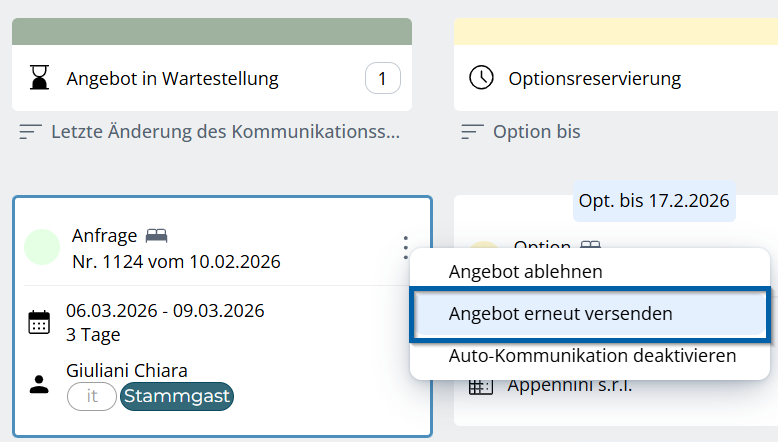Viewport: 778px width, 442px height.
Task: Click the clock icon beside Optionsreservierung
Action: coord(481,78)
